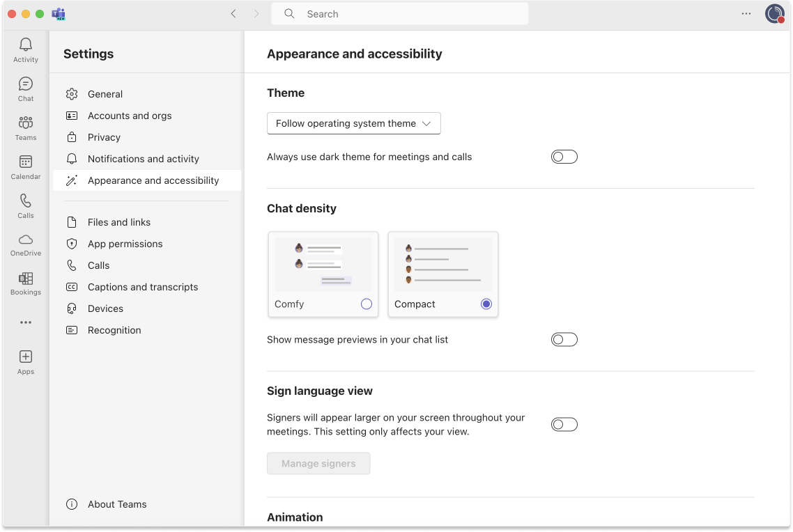Screen dimensions: 793x532
Task: Switch to the Devices settings section
Action: tap(106, 308)
